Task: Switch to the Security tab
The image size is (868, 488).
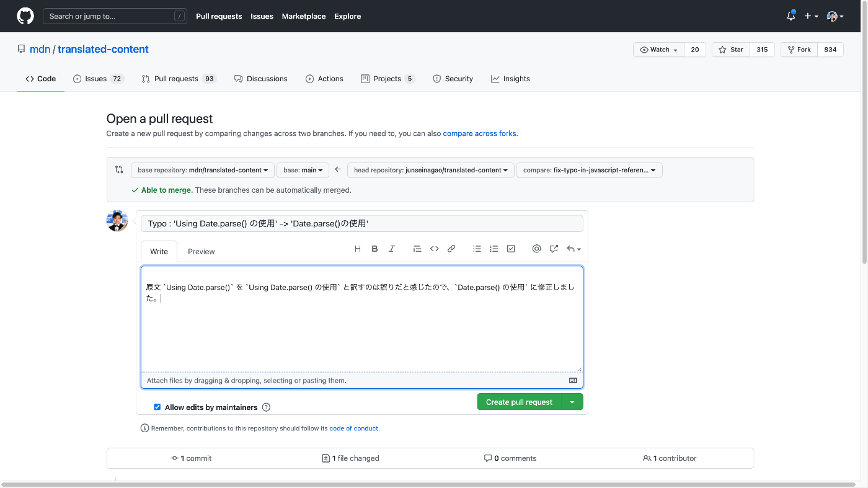Action: [453, 79]
